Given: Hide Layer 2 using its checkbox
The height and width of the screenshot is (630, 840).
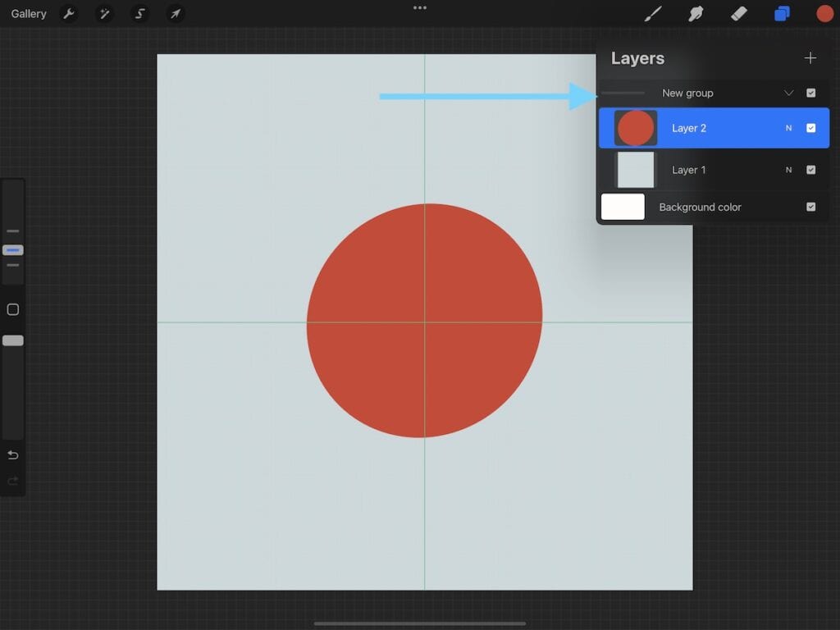Looking at the screenshot, I should pos(810,128).
